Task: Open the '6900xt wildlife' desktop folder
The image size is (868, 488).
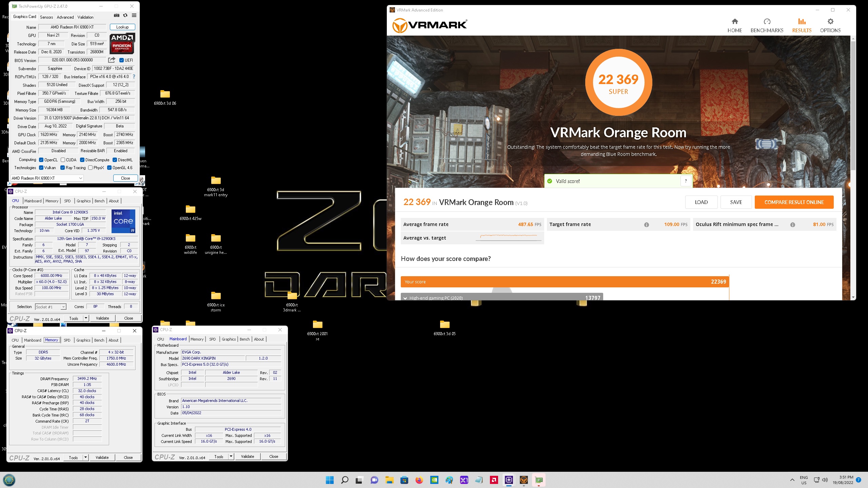Action: (191, 244)
